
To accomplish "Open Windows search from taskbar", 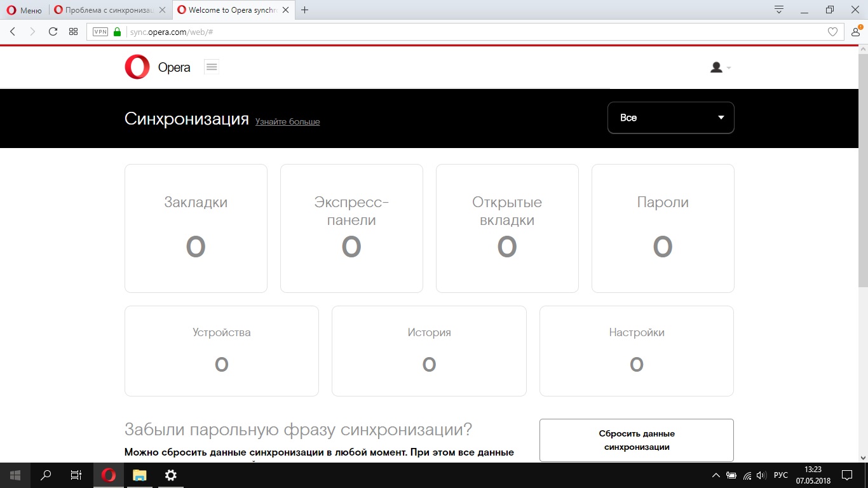I will [x=46, y=475].
